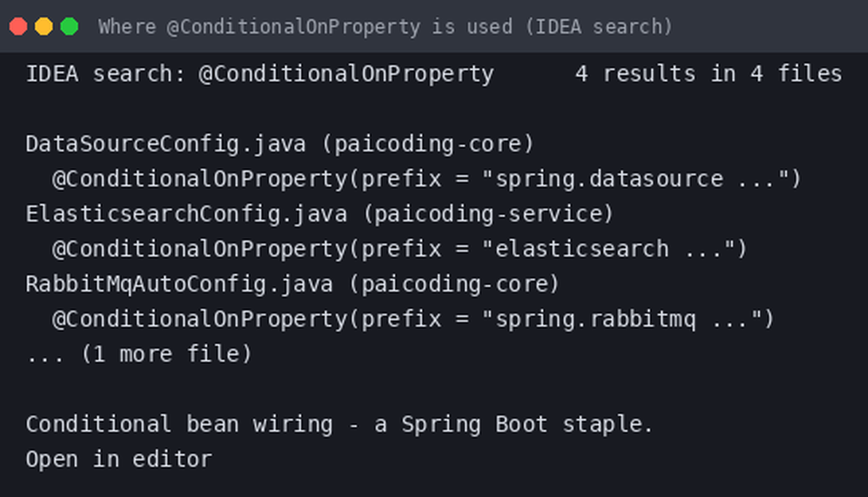Image resolution: width=868 pixels, height=497 pixels.
Task: Click the paicoding-core label beside RabbitMqAutoConfig.java
Action: [455, 284]
